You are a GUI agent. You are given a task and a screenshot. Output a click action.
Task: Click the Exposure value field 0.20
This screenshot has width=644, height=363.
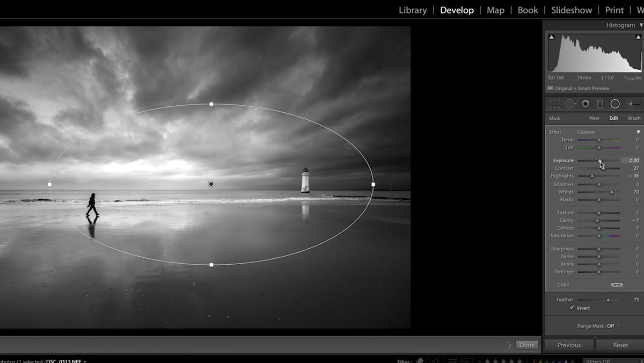[631, 161]
